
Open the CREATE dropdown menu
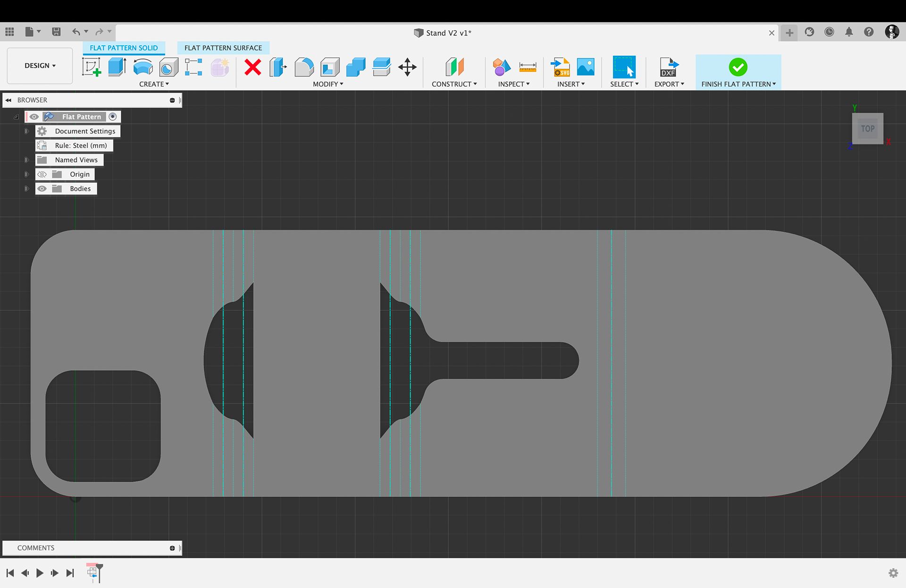point(154,84)
